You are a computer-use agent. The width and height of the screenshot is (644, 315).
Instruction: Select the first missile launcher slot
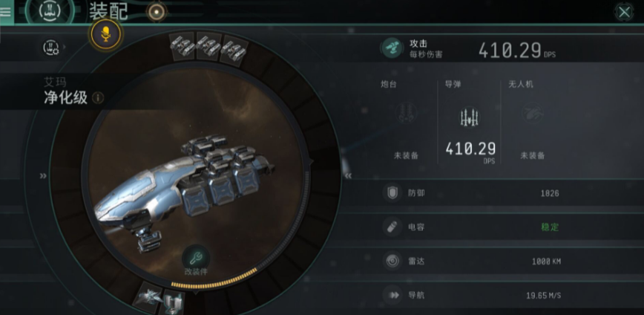182,45
